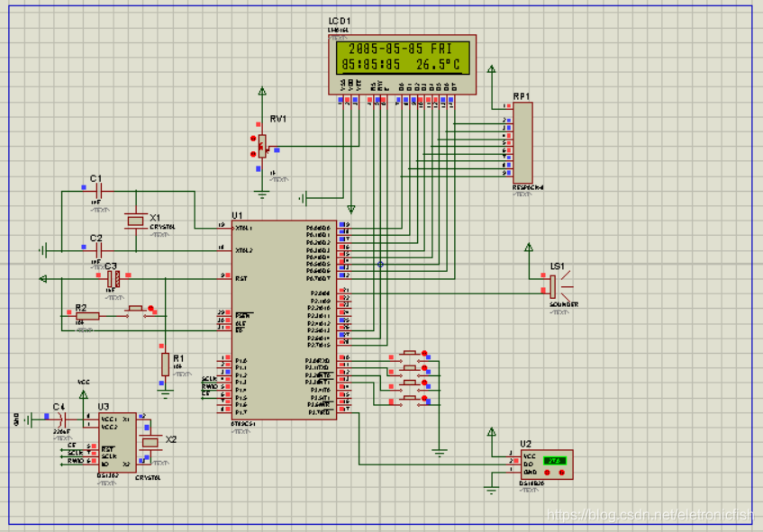Select the X1 crystal component

(x=135, y=220)
